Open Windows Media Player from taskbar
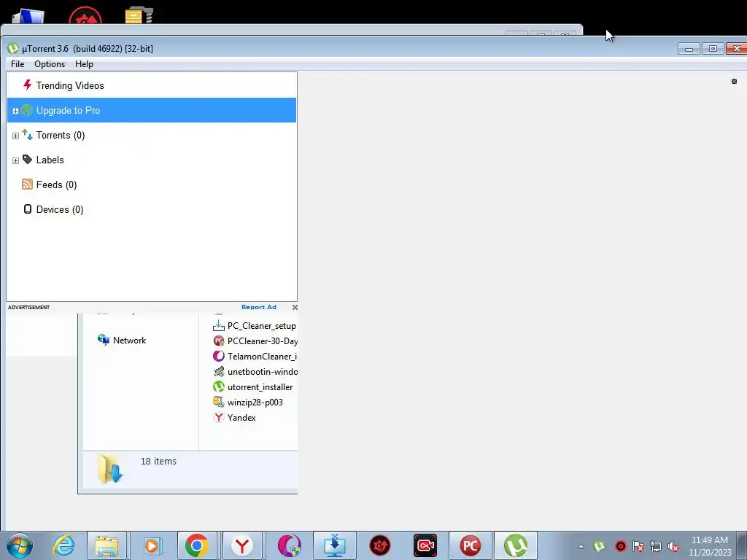 pos(152,545)
